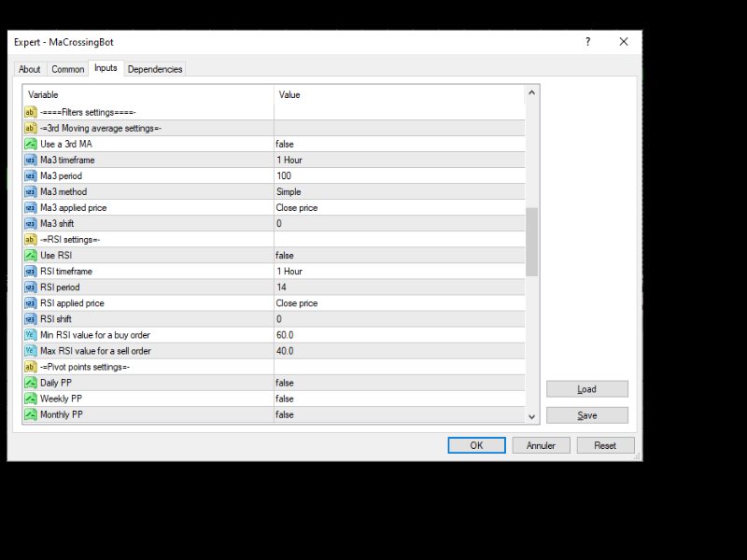Screen dimensions: 747x560
Task: Switch to the About tab
Action: coord(30,69)
